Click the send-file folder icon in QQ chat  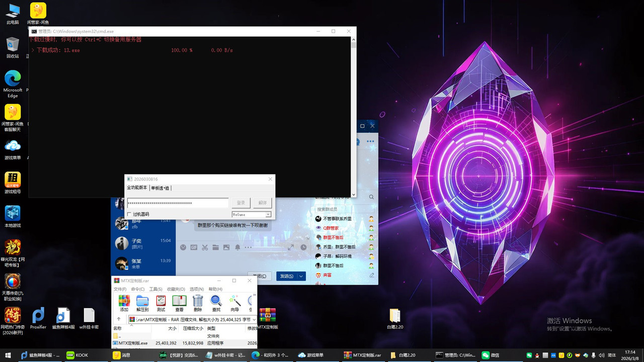click(215, 247)
